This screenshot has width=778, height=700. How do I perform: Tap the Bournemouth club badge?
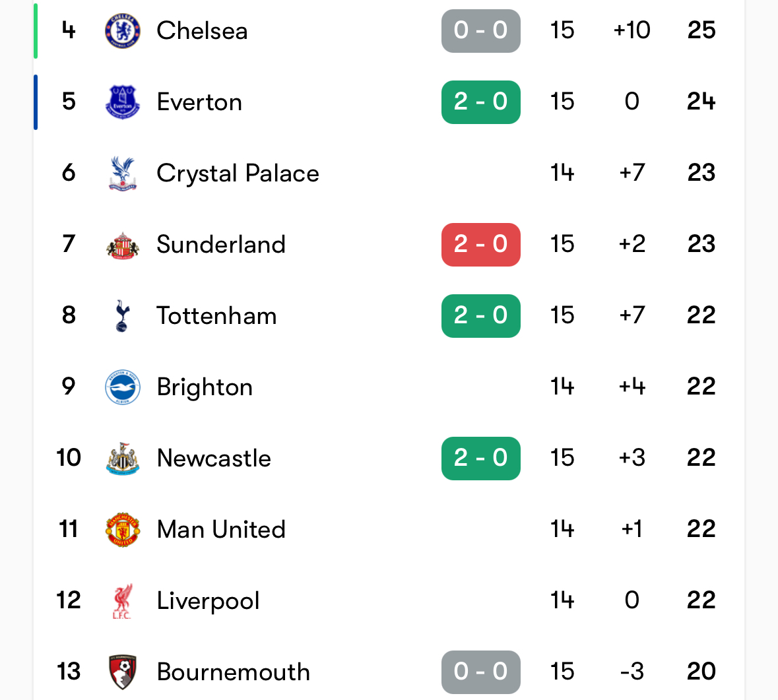pos(123,672)
